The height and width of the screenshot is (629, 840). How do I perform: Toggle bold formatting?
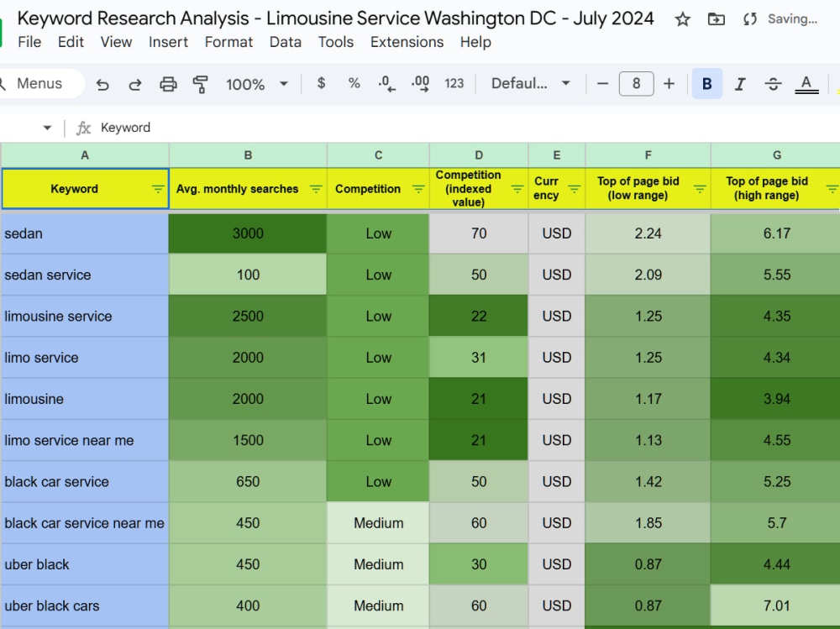pos(707,84)
